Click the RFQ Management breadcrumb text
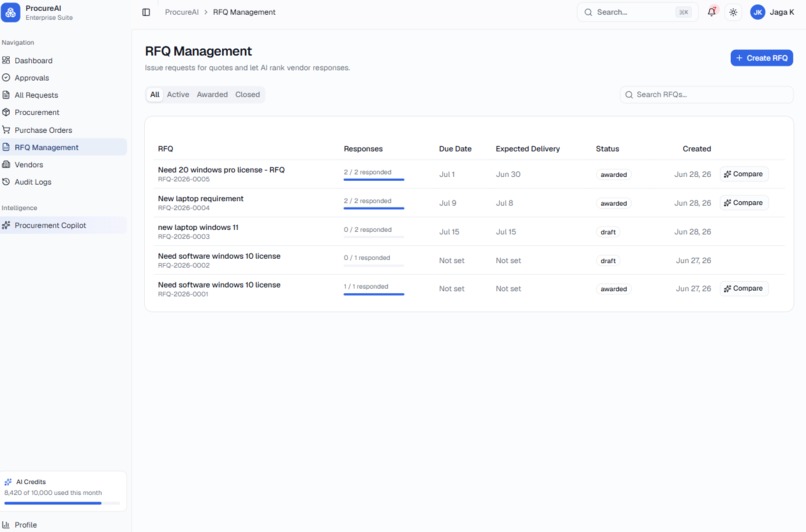Screen dimensions: 806x532 click(244, 12)
